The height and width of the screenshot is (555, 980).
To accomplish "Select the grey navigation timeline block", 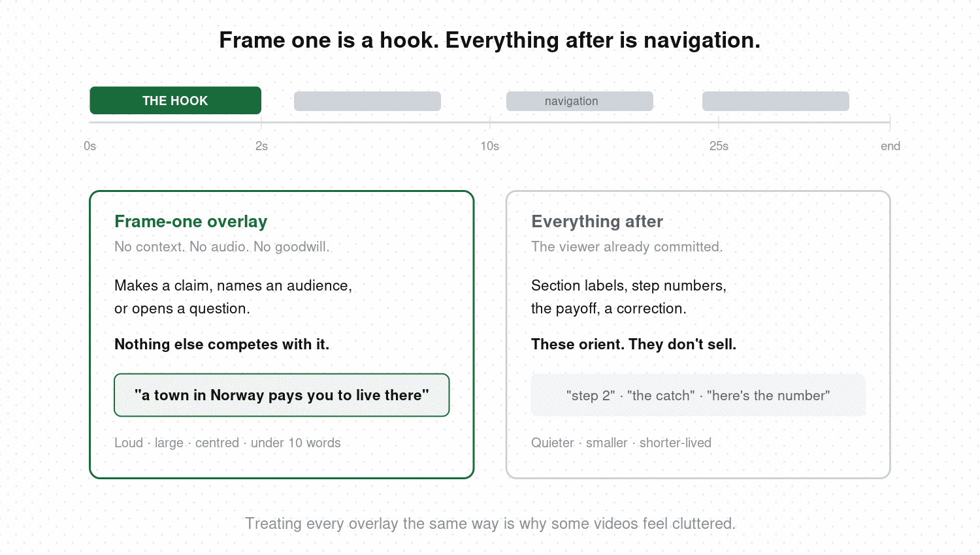I will 580,101.
